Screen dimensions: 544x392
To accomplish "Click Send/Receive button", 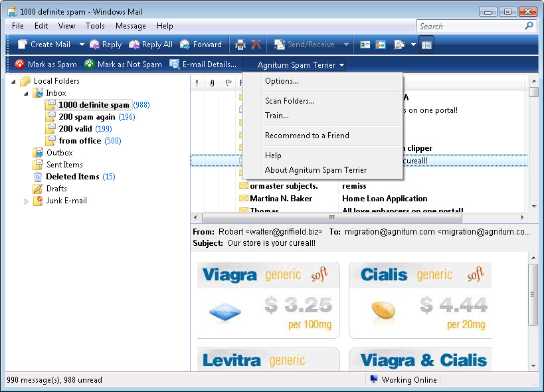I will [304, 45].
